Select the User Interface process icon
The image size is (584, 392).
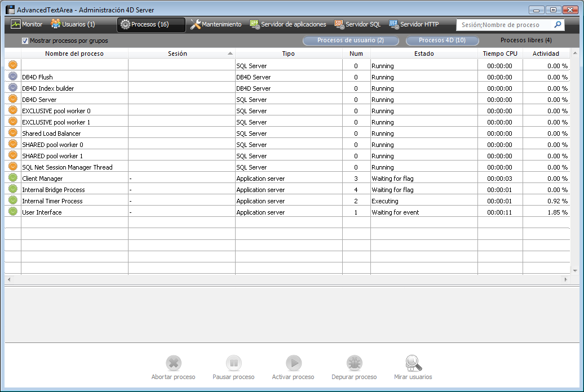[13, 212]
